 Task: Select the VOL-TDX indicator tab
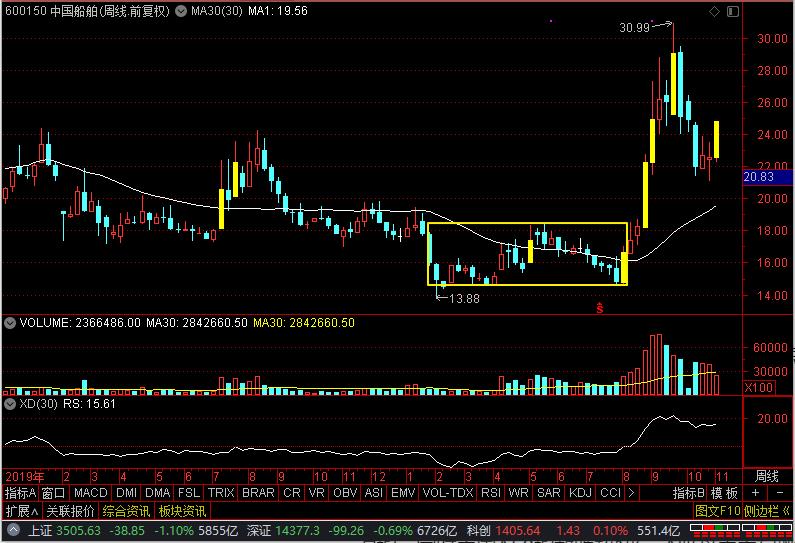(x=447, y=493)
